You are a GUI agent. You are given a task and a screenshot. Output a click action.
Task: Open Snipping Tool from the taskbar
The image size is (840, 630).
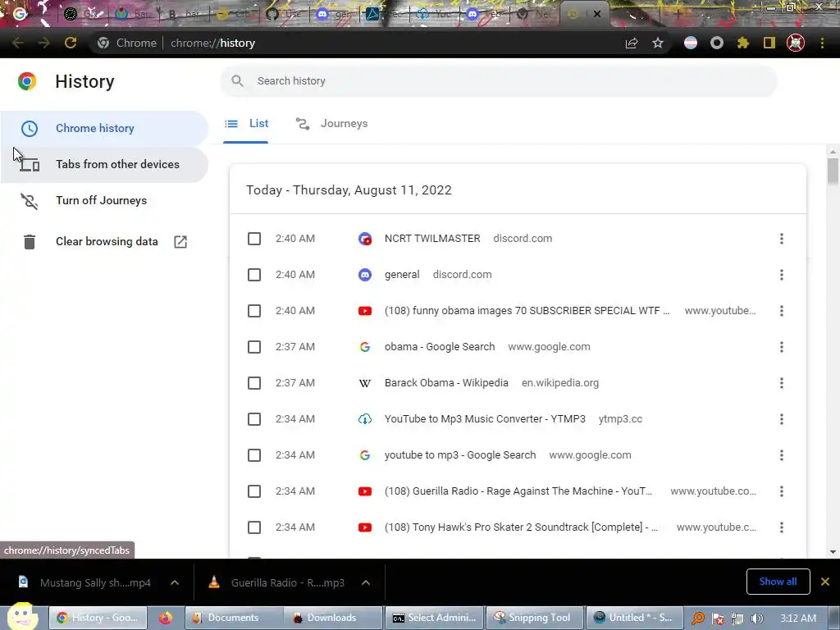coord(534,618)
